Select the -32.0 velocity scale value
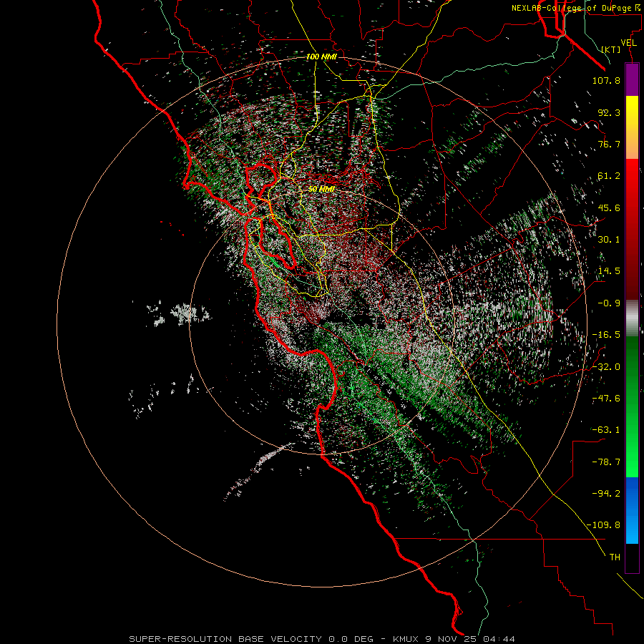The height and width of the screenshot is (644, 644). pyautogui.click(x=606, y=367)
